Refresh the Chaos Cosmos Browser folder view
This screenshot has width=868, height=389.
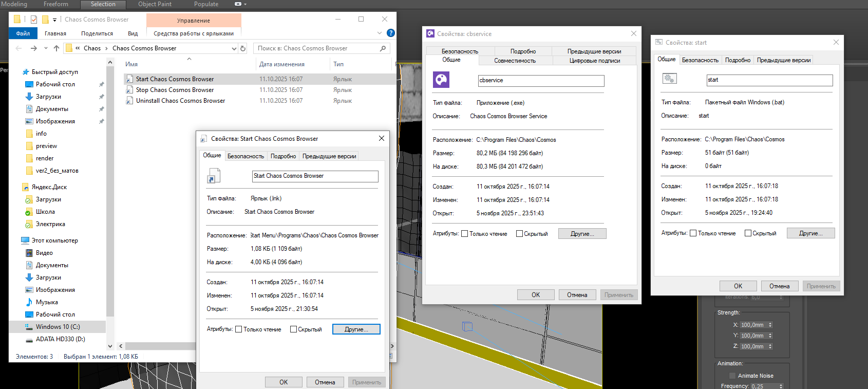243,48
